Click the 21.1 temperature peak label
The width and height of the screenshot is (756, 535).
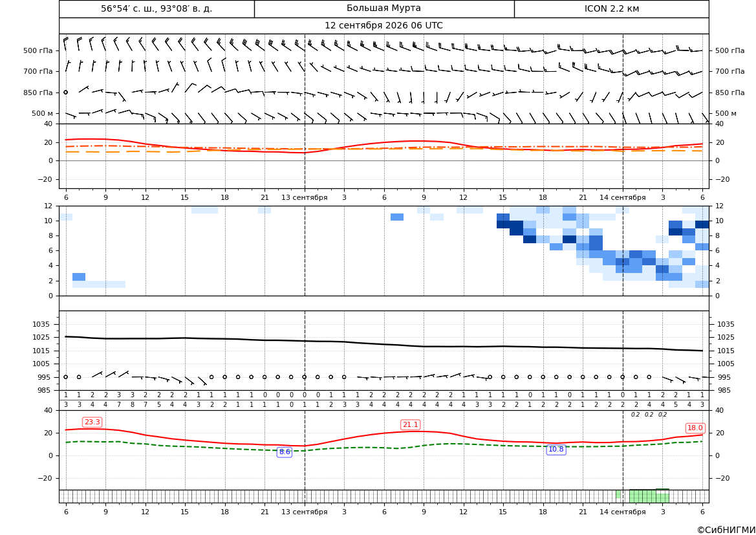(410, 424)
